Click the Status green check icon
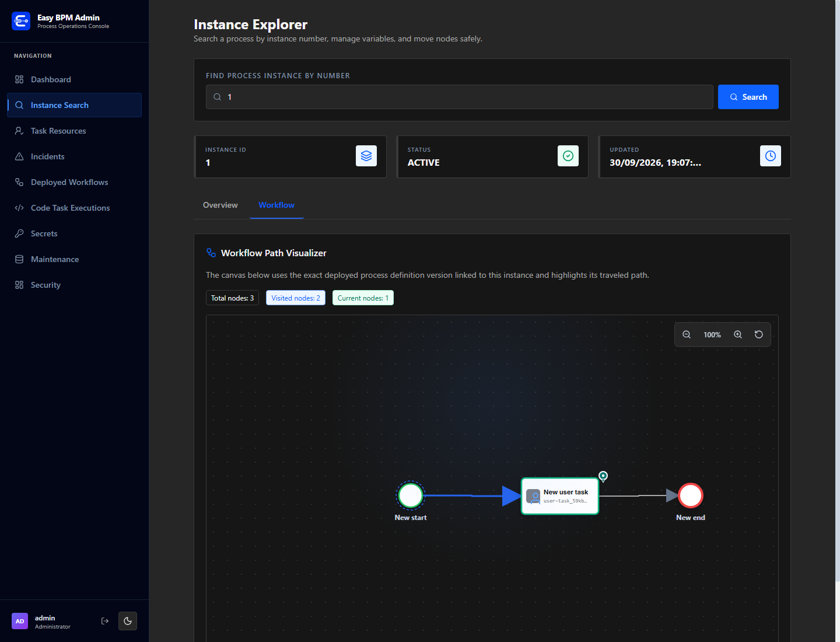This screenshot has height=642, width=840. pos(568,156)
